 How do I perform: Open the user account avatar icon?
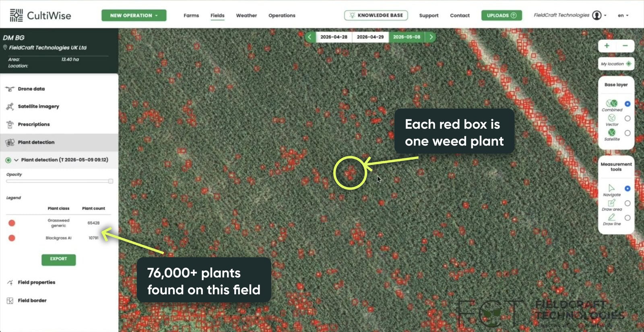597,15
